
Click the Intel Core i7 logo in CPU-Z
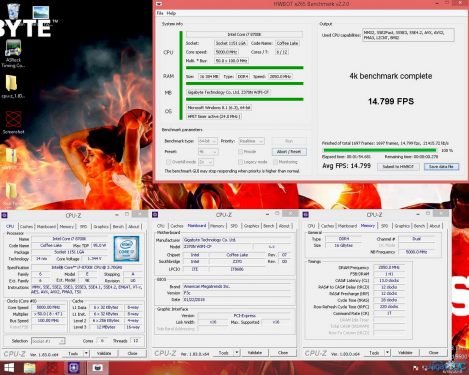click(x=126, y=248)
